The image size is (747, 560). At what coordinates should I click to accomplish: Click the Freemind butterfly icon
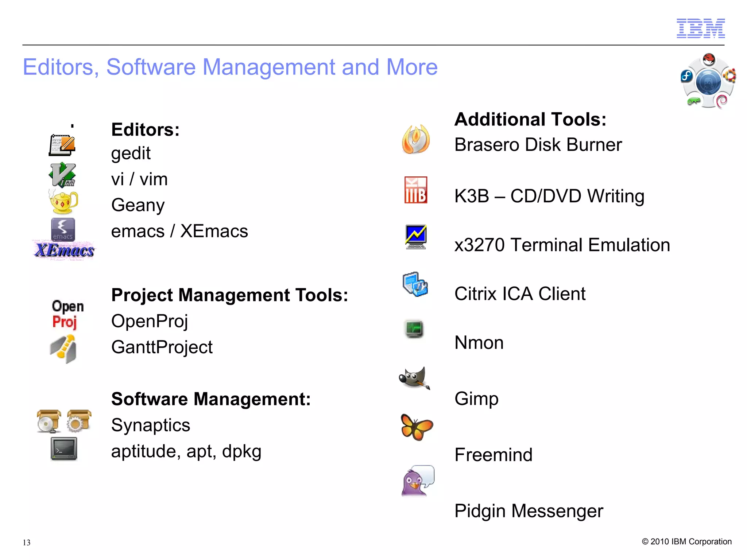(x=417, y=427)
